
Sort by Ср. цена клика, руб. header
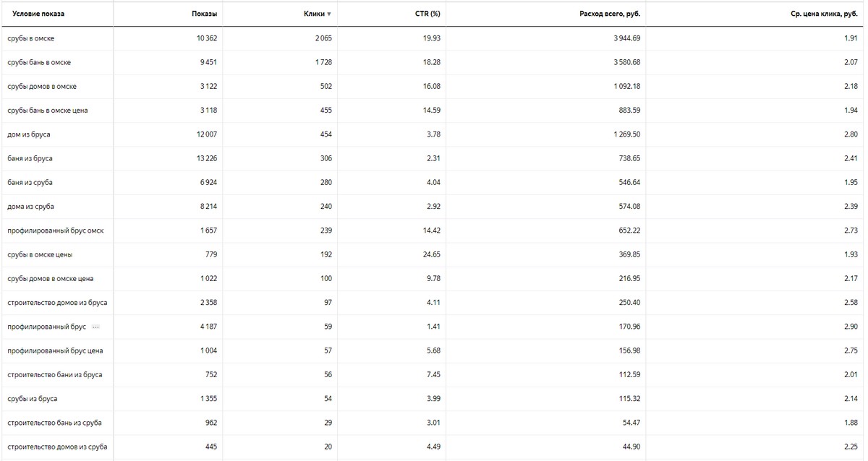[823, 14]
